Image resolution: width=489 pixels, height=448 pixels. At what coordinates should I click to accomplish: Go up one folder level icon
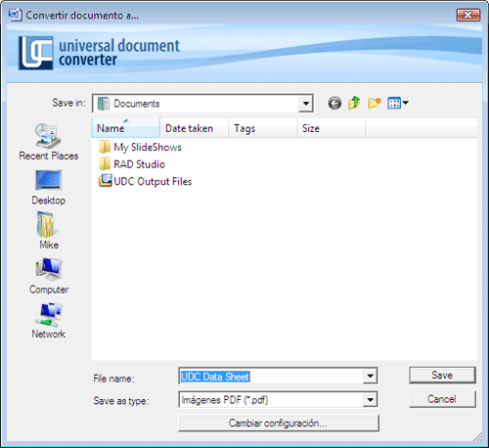[x=354, y=103]
